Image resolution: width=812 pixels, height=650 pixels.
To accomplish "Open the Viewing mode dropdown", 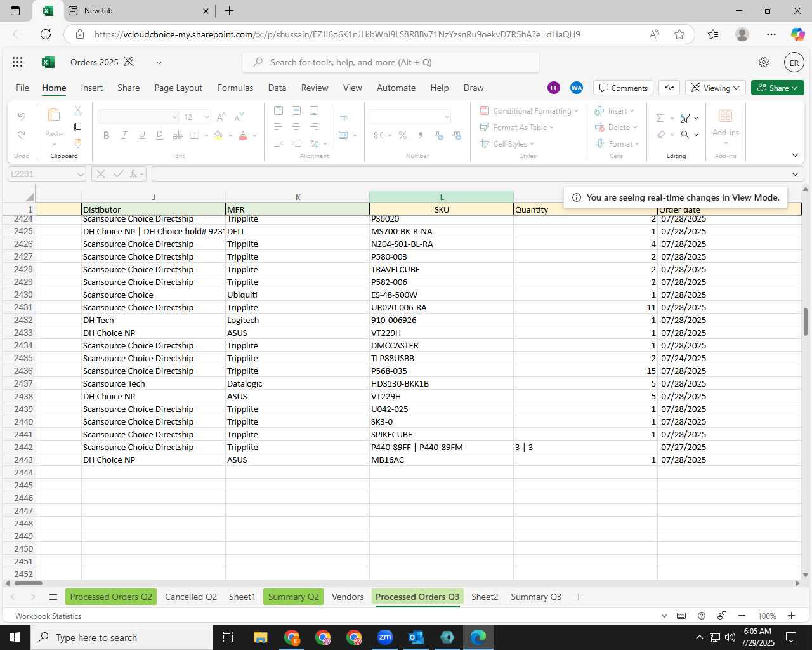I will pos(715,88).
